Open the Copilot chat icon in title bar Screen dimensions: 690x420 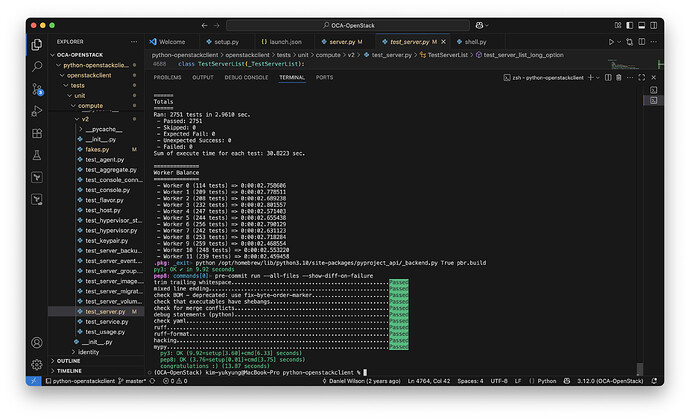click(x=480, y=25)
